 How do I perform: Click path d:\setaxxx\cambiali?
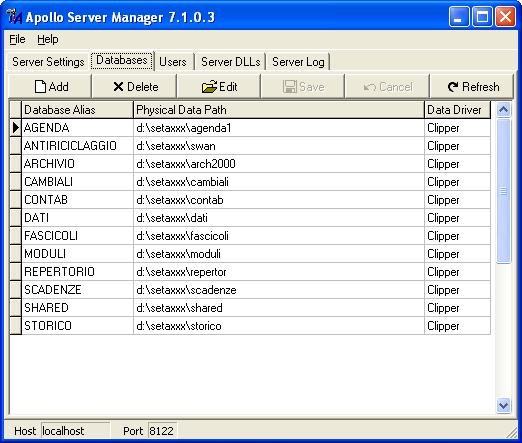point(279,182)
